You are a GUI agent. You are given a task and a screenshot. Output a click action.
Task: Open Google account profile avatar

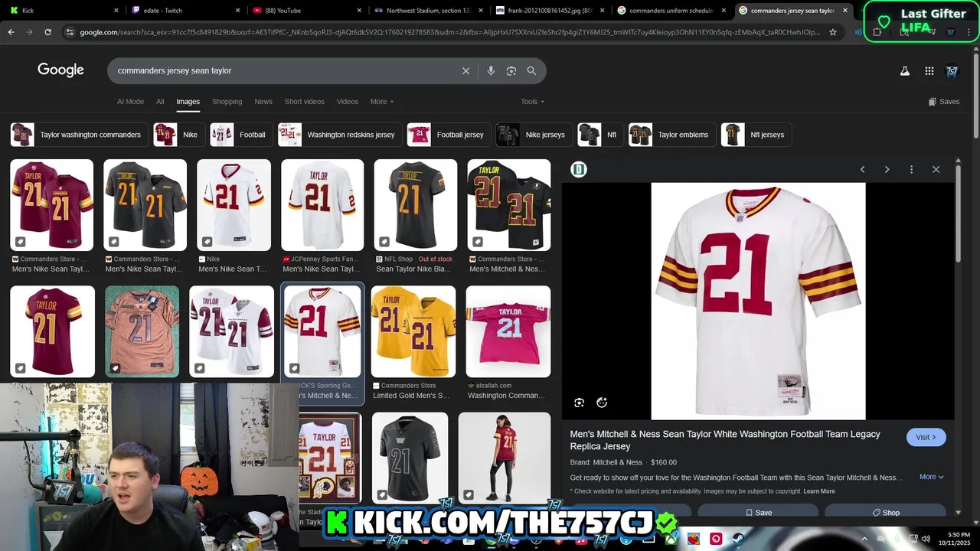tap(952, 71)
